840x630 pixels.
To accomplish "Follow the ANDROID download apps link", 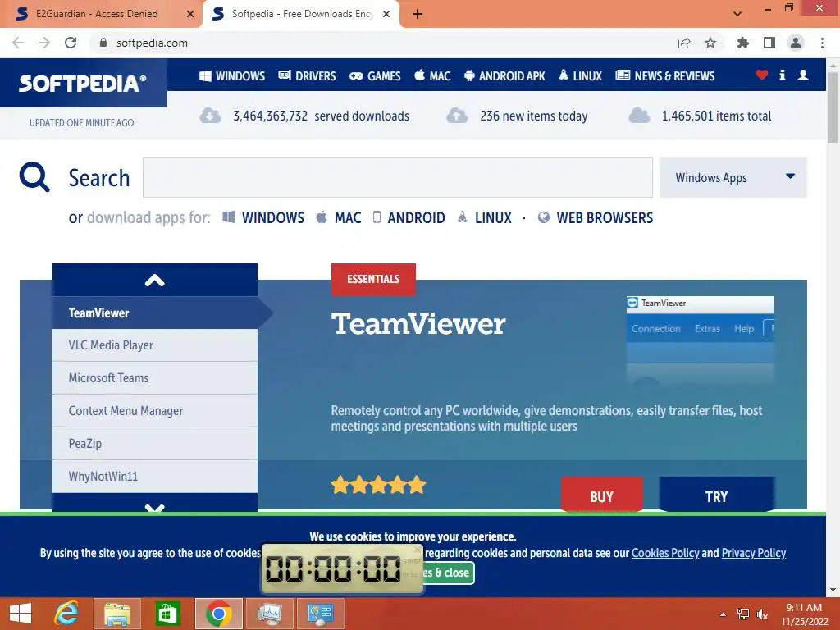I will pos(409,217).
